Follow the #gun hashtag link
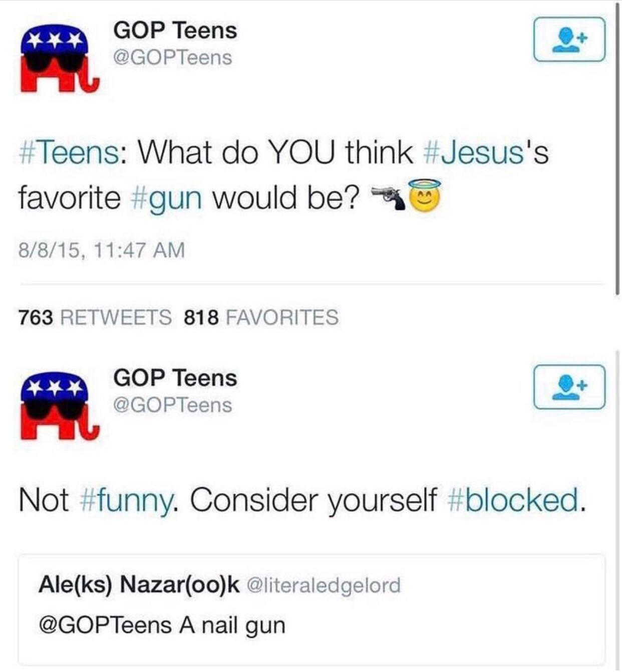 (x=166, y=198)
